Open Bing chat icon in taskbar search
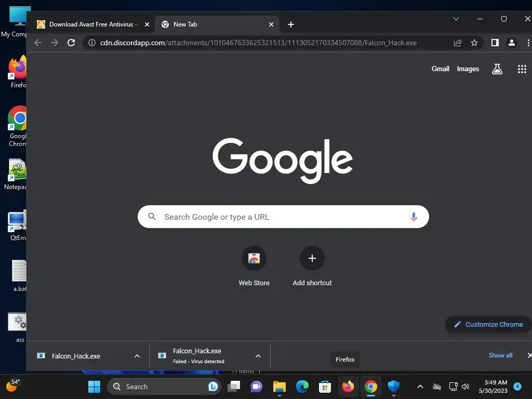Screen dimensions: 532x399 pos(213,387)
